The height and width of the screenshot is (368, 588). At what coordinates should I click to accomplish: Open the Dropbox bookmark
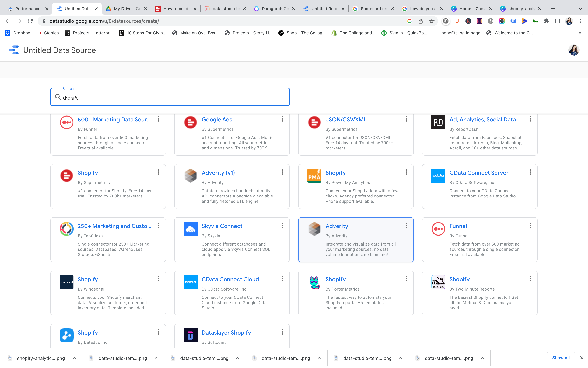click(17, 33)
